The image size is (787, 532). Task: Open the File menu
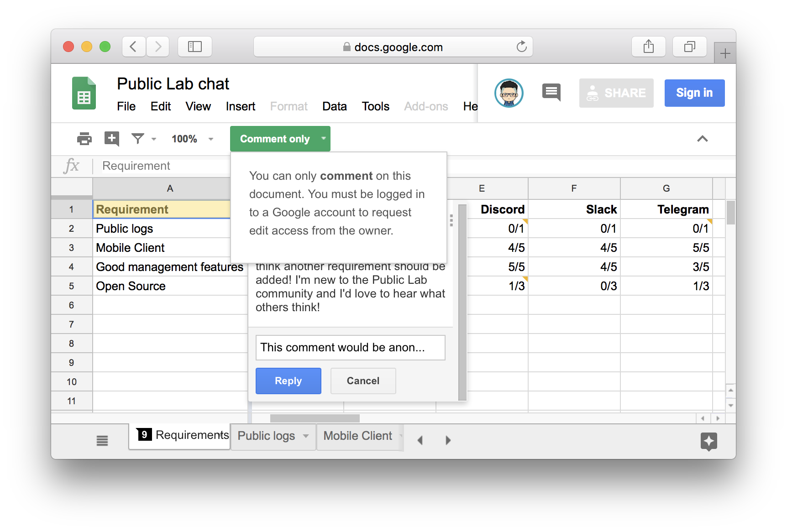pyautogui.click(x=126, y=106)
